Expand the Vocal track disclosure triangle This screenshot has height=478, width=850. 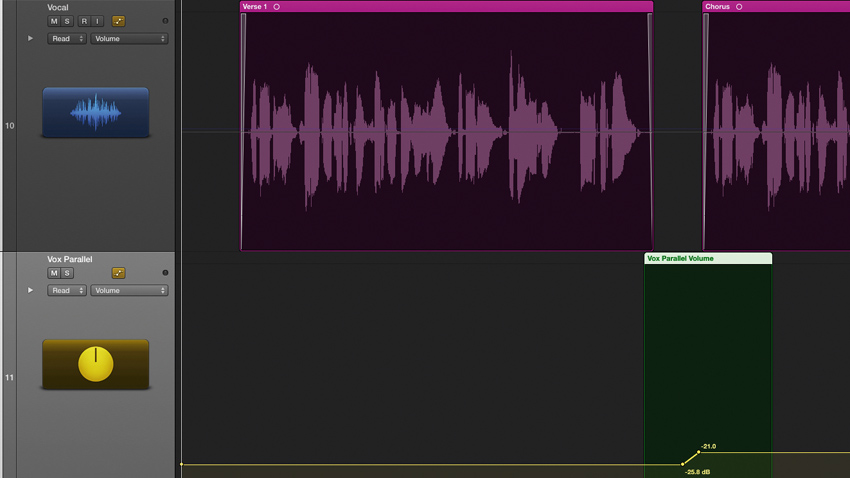[x=30, y=38]
